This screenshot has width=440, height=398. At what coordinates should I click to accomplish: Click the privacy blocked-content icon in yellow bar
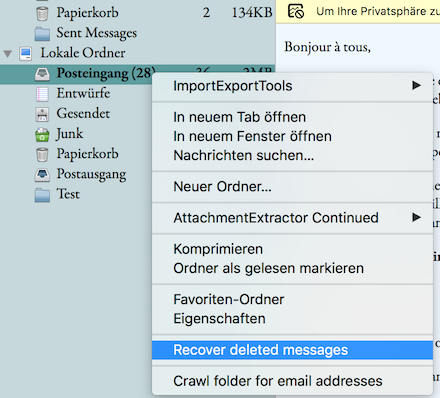click(296, 12)
